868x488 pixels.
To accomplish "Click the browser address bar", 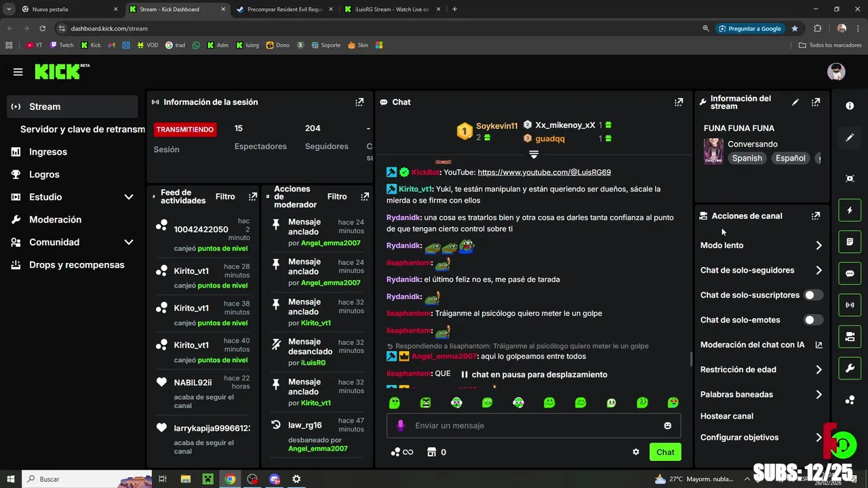I will click(x=380, y=28).
